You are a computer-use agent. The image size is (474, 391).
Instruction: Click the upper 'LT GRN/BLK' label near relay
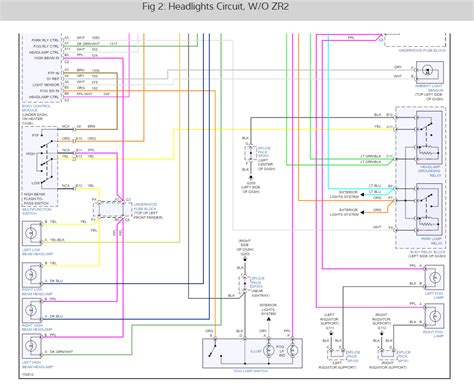[370, 156]
